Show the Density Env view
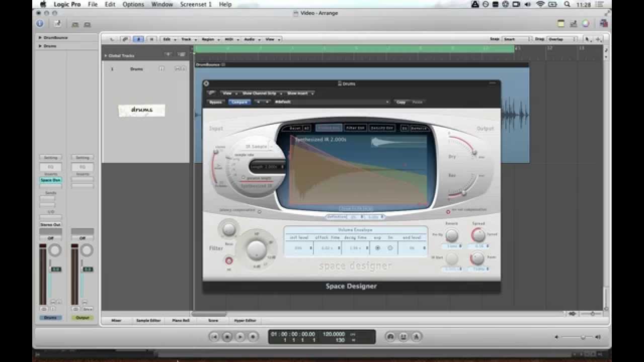 coord(382,128)
